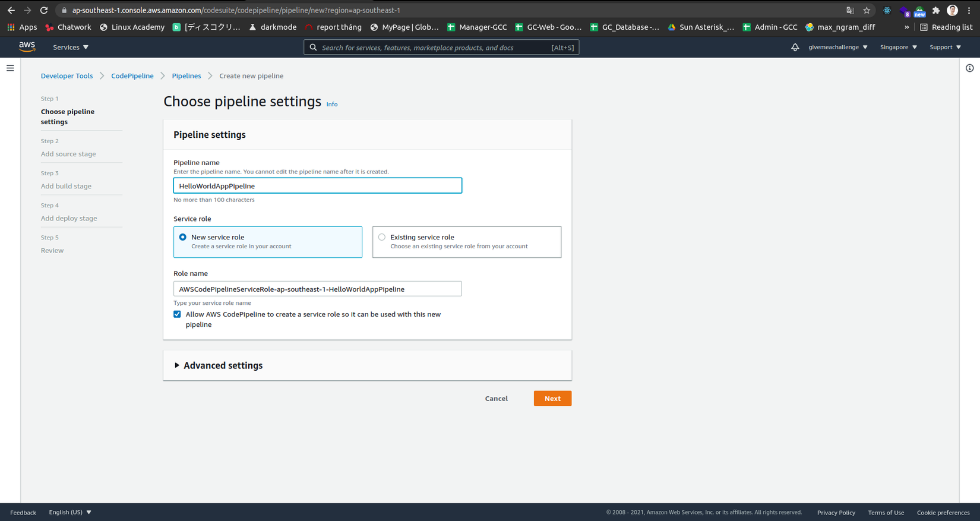Open the GC_Database bookmark

[624, 27]
